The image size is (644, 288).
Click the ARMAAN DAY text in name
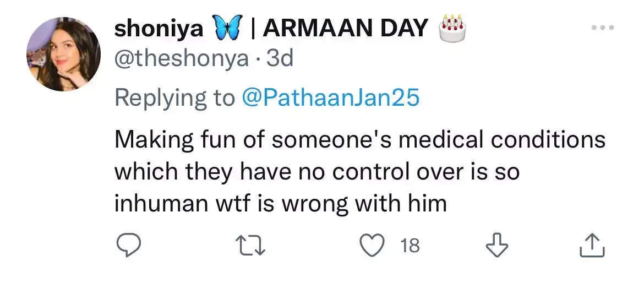click(346, 29)
